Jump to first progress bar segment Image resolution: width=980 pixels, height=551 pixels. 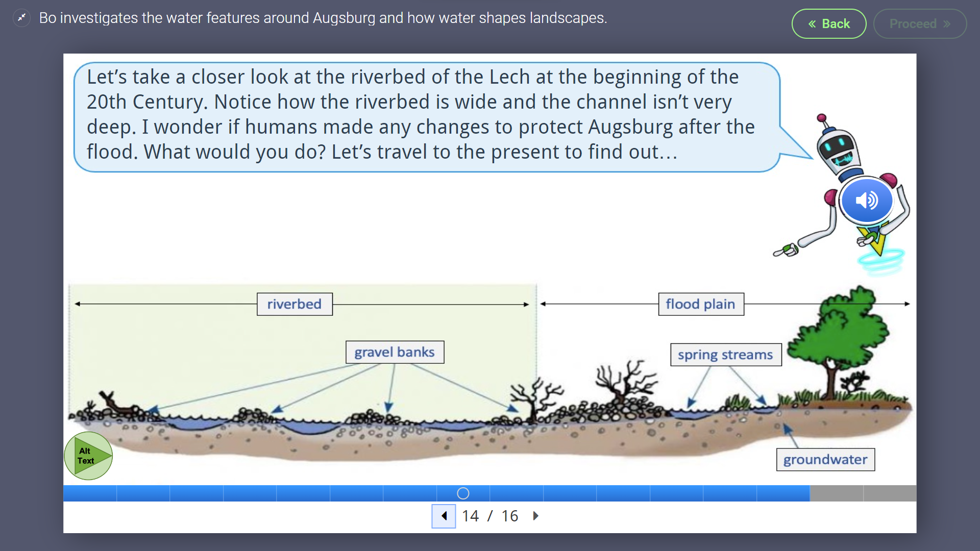point(90,493)
